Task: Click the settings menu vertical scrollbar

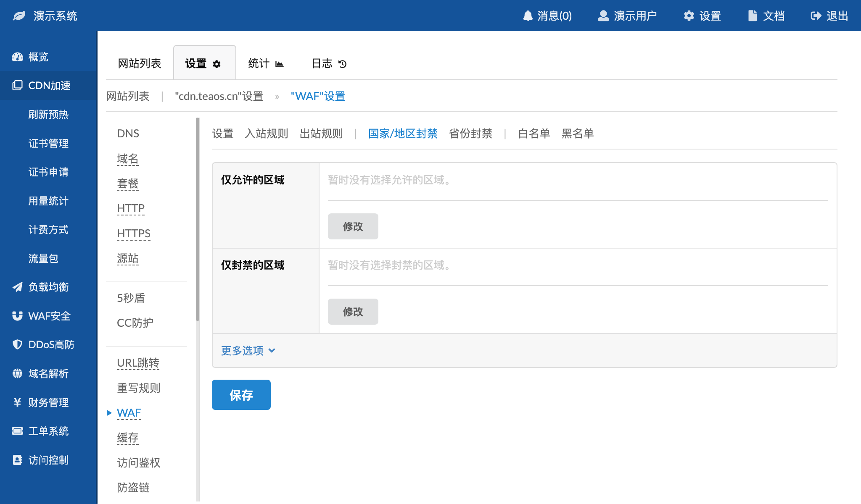Action: point(198,218)
